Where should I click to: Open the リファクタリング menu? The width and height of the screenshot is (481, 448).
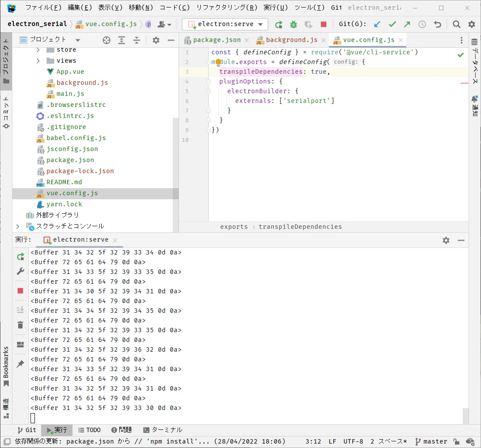click(227, 8)
